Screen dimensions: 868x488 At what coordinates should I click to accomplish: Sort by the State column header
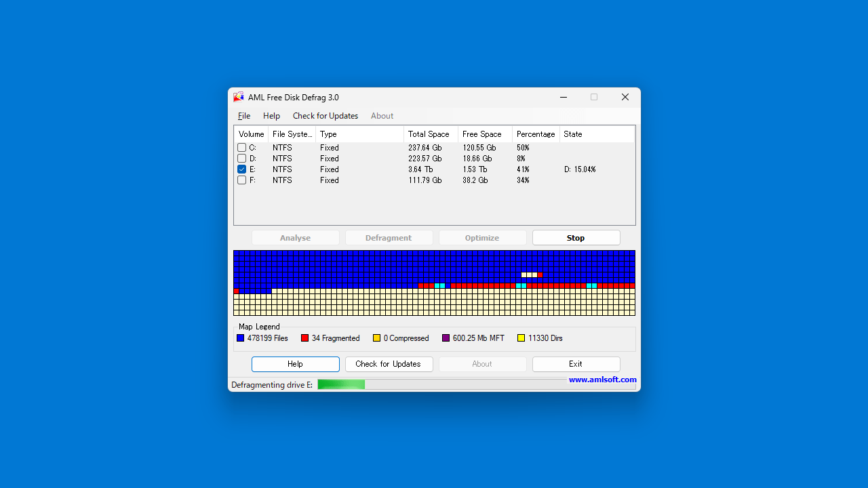tap(597, 134)
